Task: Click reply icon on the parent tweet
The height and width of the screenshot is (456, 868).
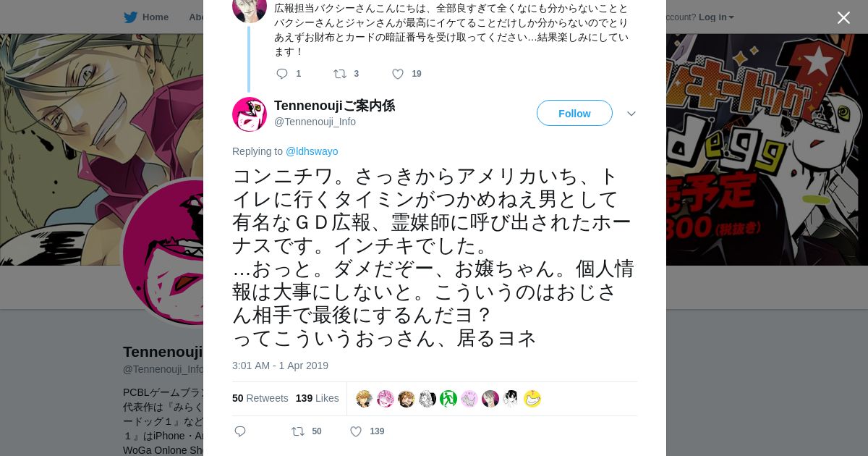Action: (x=282, y=74)
